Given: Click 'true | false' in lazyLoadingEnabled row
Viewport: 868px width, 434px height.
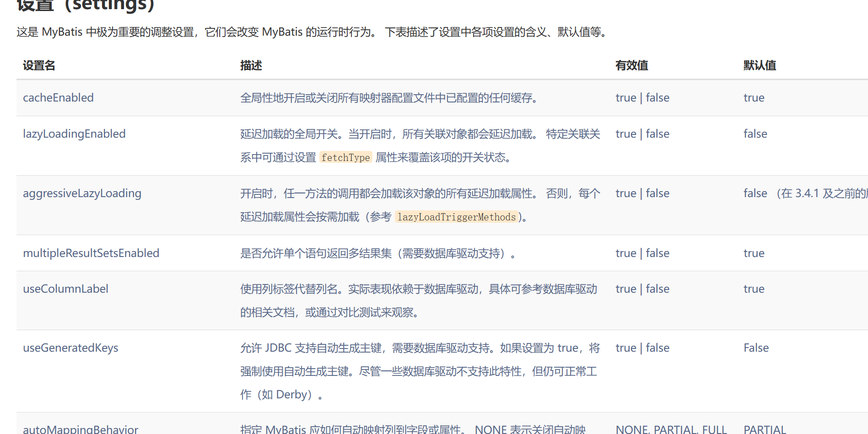Looking at the screenshot, I should click(642, 134).
